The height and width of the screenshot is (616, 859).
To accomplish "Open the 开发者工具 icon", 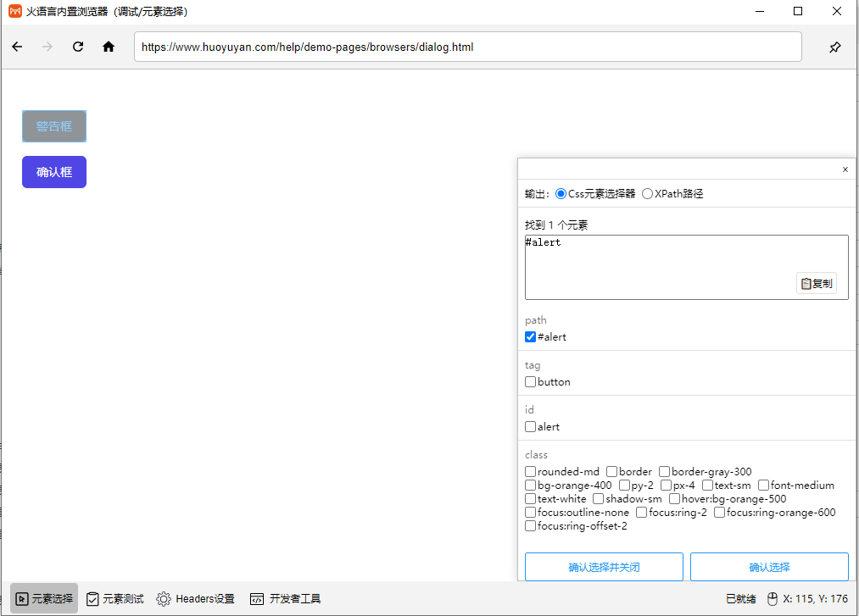I will point(256,598).
